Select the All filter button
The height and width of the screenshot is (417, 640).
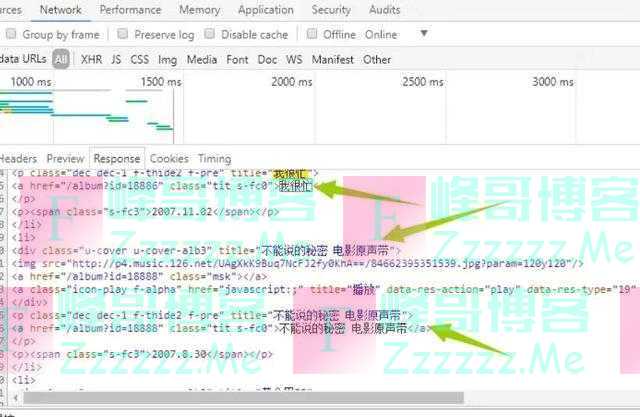pos(61,60)
